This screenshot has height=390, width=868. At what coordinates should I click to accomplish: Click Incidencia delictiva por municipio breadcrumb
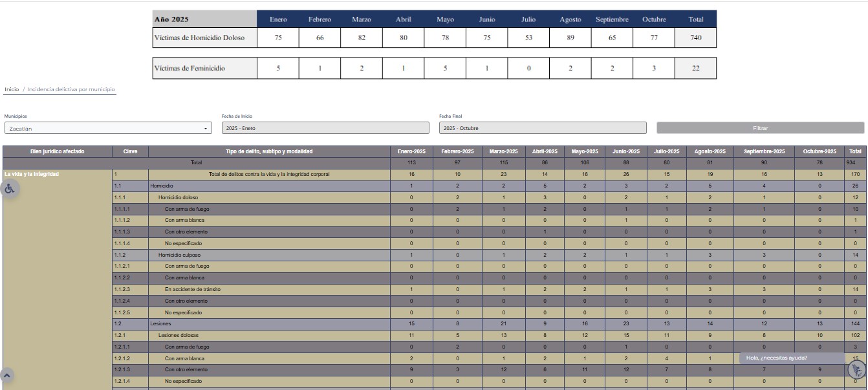(71, 89)
